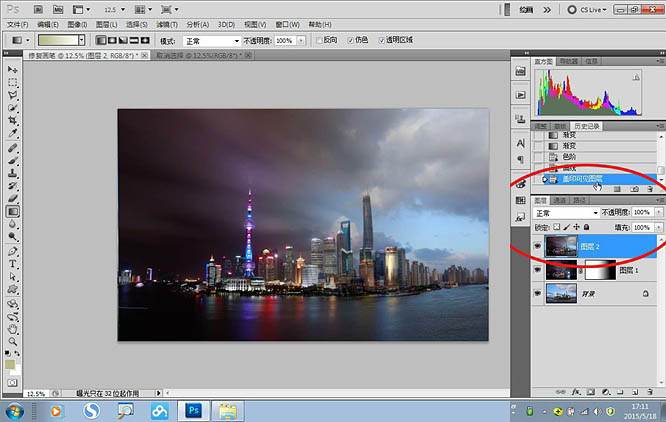The width and height of the screenshot is (666, 422).
Task: Toggle lock transparent pixels
Action: (x=557, y=227)
